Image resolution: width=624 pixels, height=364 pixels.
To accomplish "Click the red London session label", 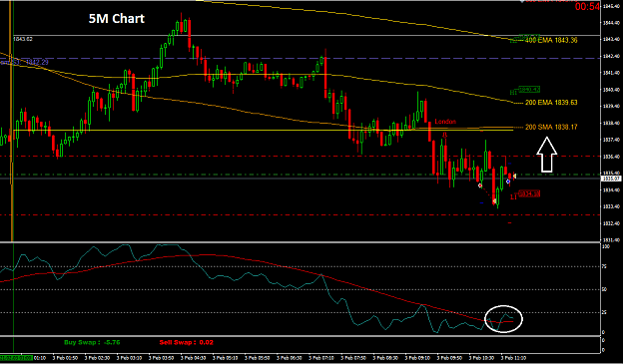I will 445,122.
